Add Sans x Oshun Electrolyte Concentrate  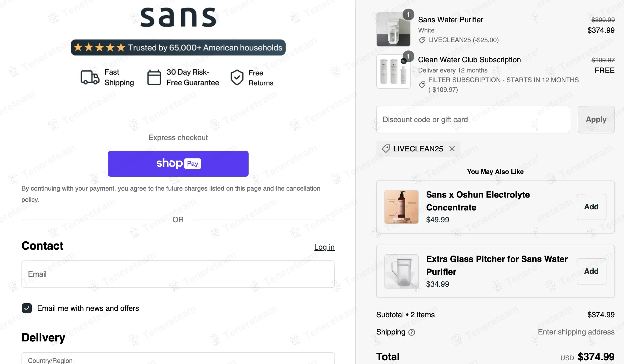click(591, 207)
